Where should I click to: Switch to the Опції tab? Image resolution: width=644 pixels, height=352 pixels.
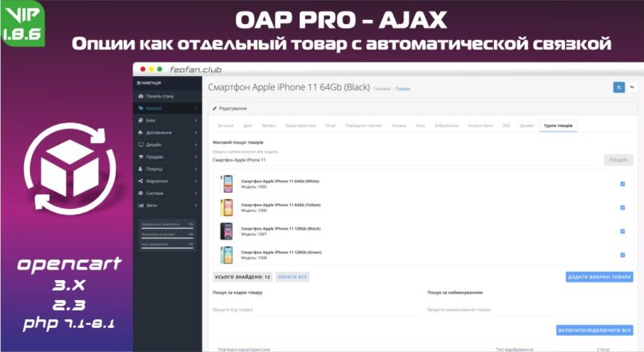pos(331,126)
